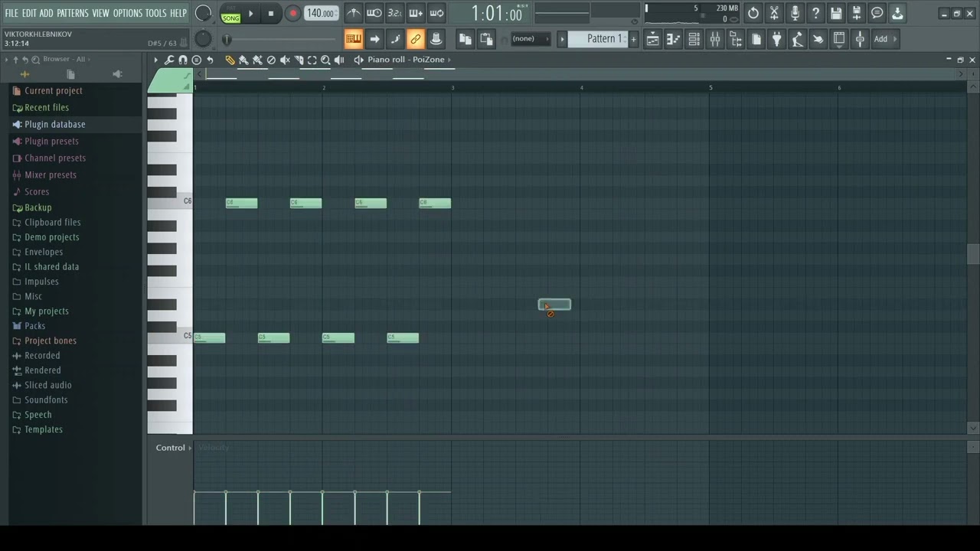Image resolution: width=980 pixels, height=551 pixels.
Task: Open the (none) pattern group dropdown
Action: [531, 39]
